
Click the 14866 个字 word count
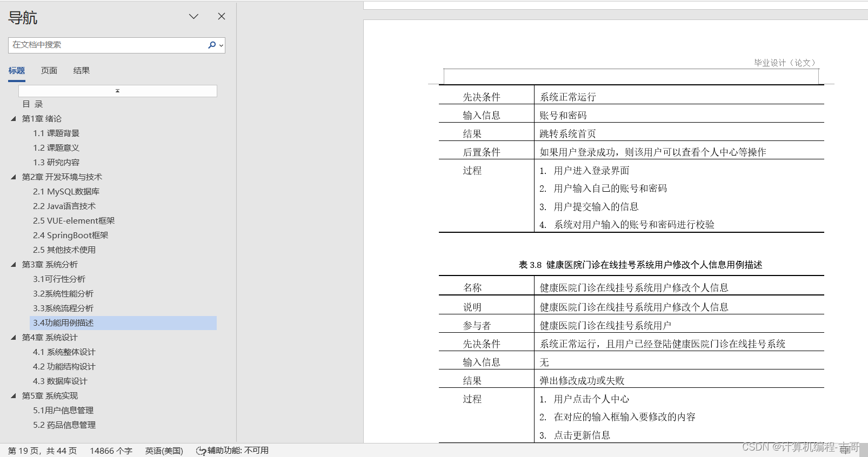111,451
